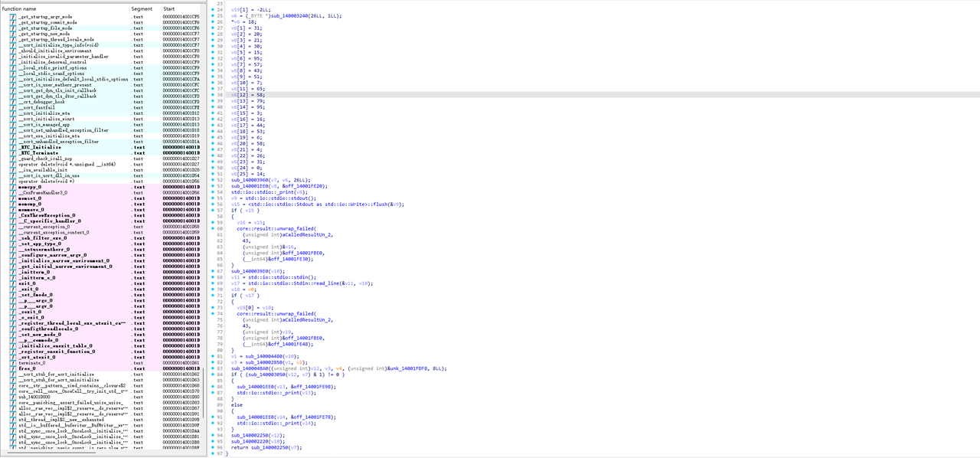Toggle breakpoint dot on line 52
The height and width of the screenshot is (458, 980).
point(212,180)
